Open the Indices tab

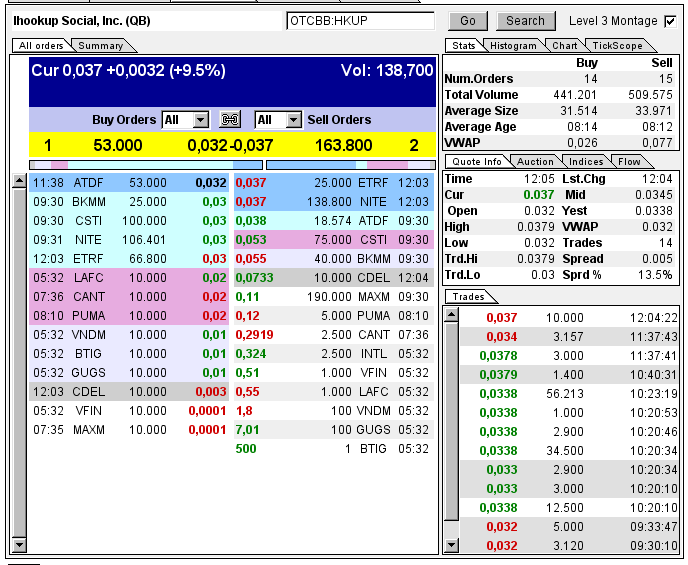(585, 162)
